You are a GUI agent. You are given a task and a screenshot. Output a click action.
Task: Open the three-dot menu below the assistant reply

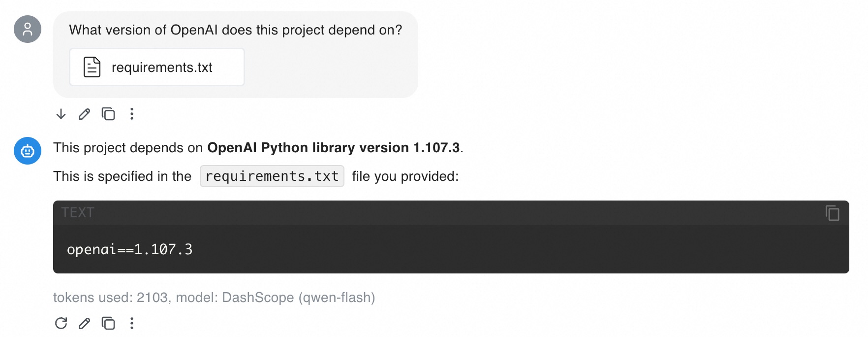tap(131, 324)
